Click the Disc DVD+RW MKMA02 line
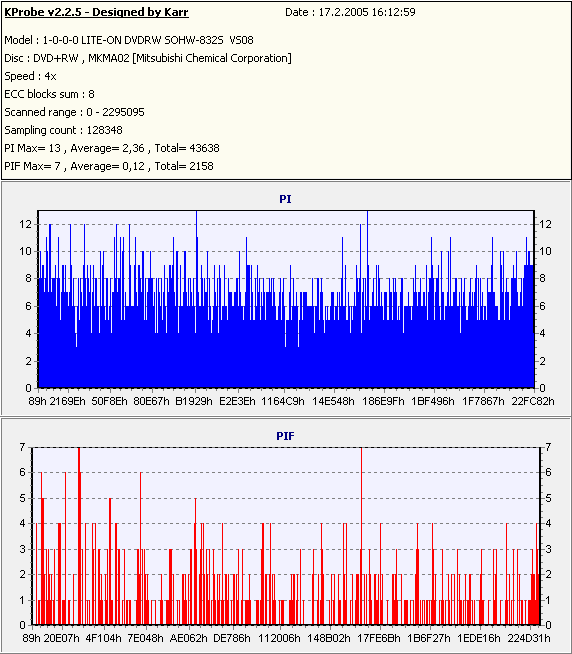 [148, 58]
